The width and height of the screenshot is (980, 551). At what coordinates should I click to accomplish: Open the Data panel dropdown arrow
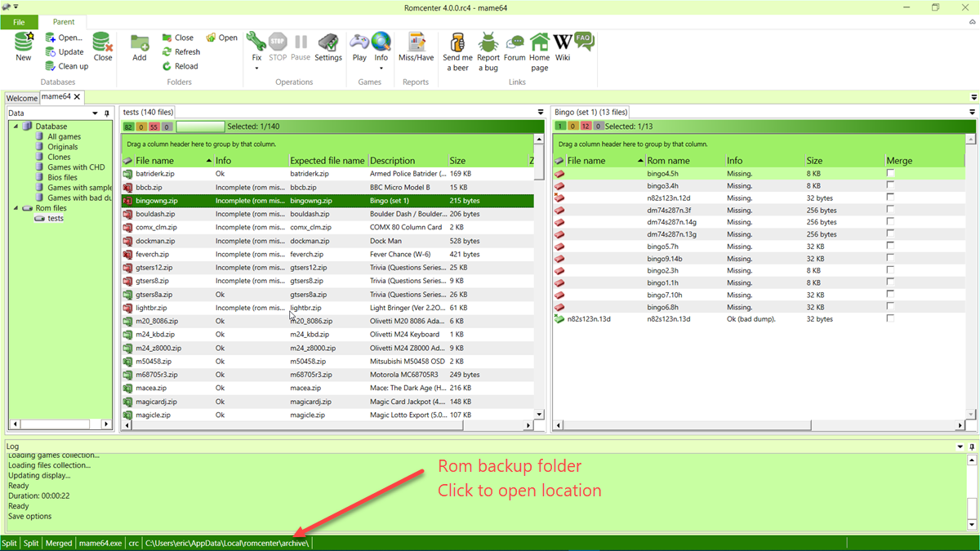point(96,113)
